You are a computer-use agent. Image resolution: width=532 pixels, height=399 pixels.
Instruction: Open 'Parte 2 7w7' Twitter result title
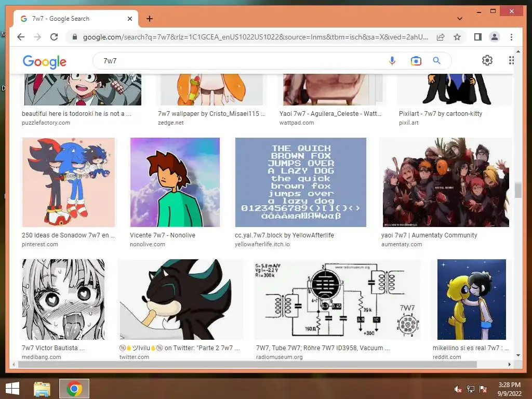click(179, 348)
